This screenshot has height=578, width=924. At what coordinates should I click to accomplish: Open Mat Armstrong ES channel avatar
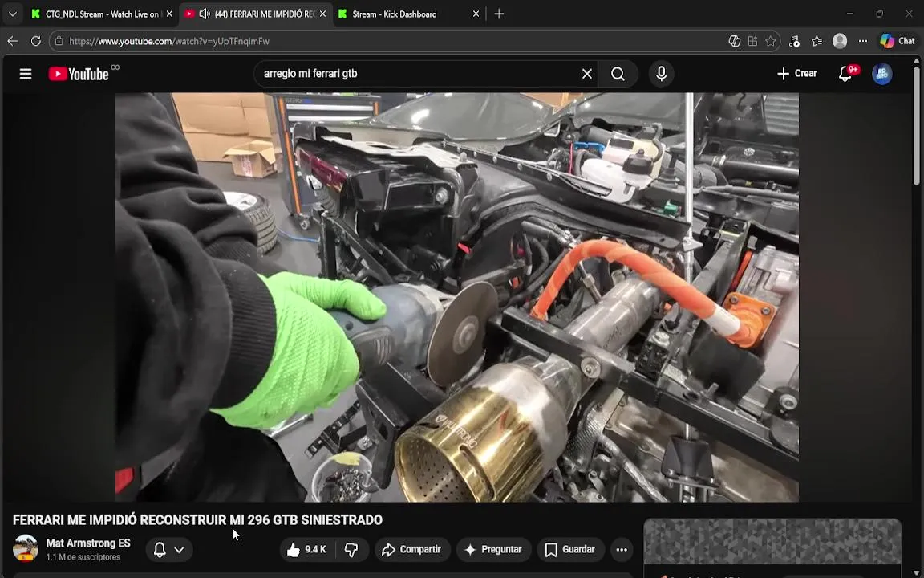pyautogui.click(x=26, y=548)
